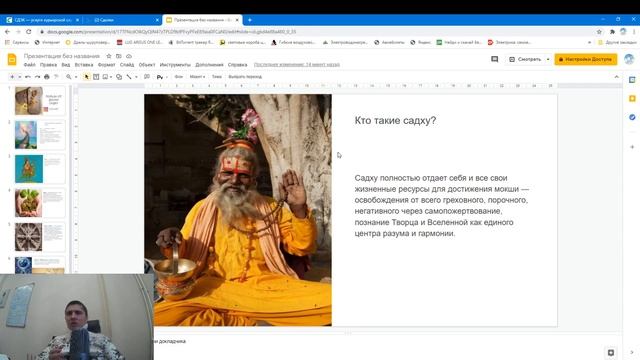The image size is (640, 360).
Task: Star the presentation title
Action: (109, 56)
